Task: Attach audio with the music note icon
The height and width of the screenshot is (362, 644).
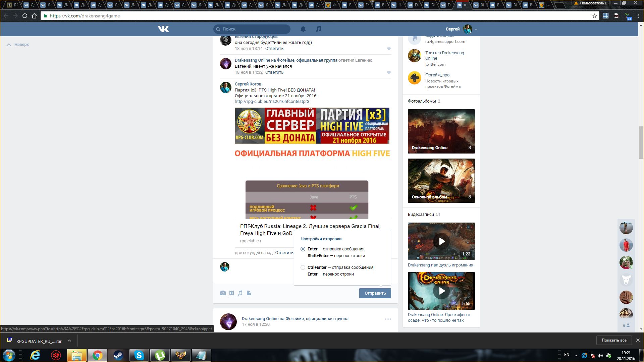Action: click(x=240, y=293)
